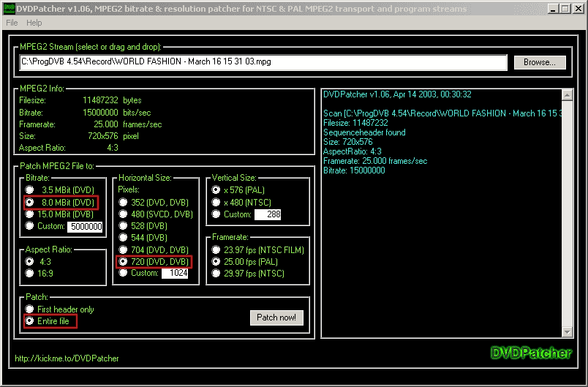Click the Browse... button
The image size is (588, 387).
[x=540, y=62]
